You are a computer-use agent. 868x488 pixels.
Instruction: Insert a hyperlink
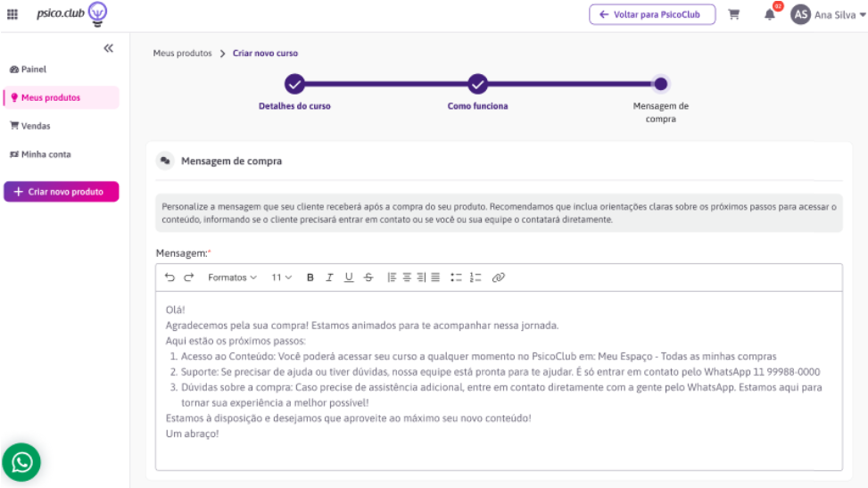pos(498,277)
